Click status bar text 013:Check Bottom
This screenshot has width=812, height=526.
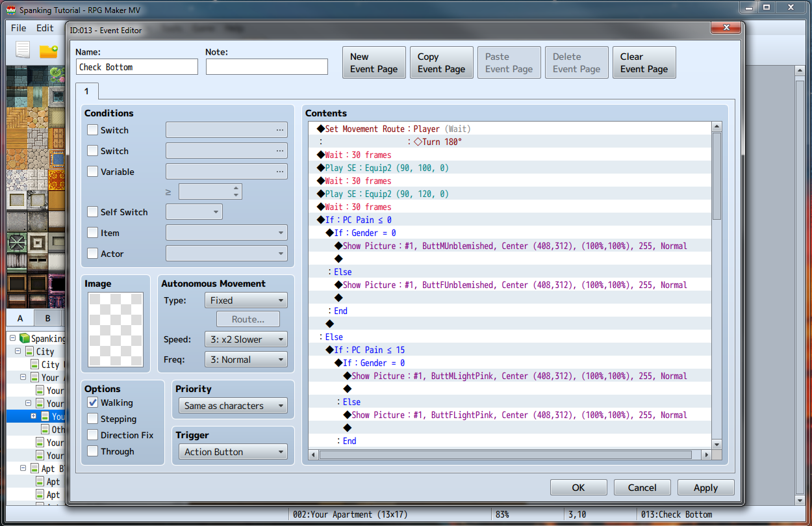(676, 514)
